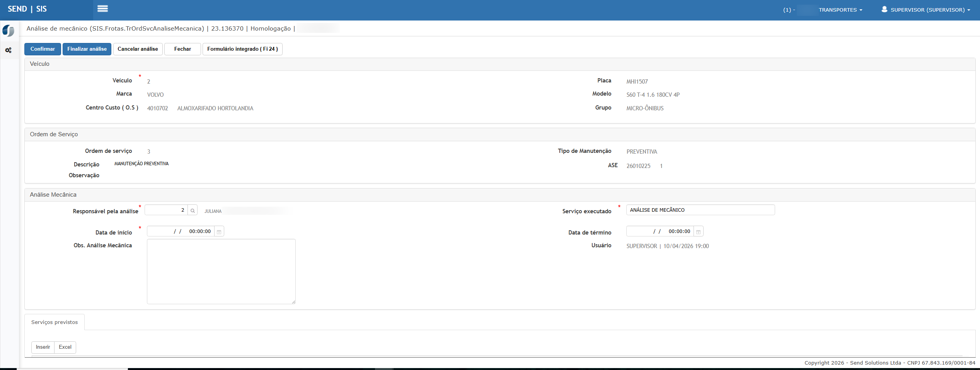Click the SEND | SIS brand title
Screen dimensions: 980x370
coord(27,9)
